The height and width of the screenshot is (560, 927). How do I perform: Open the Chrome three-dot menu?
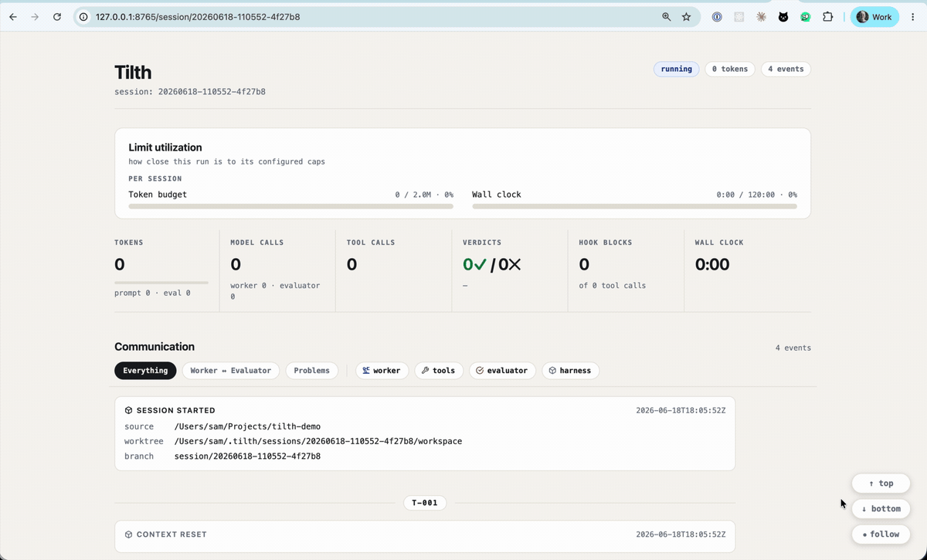[x=913, y=17]
